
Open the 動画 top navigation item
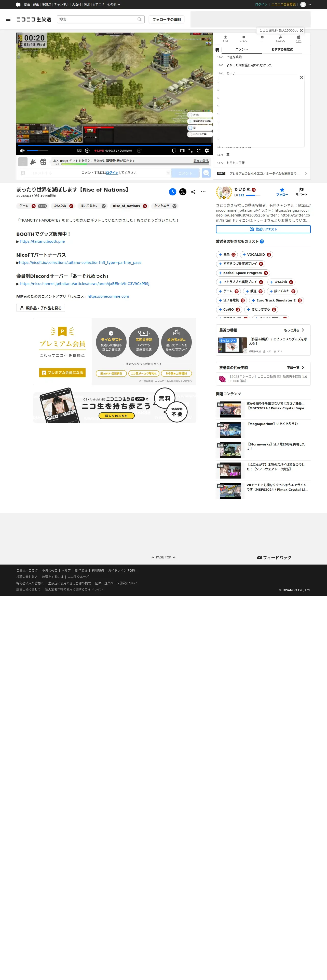pos(27,5)
